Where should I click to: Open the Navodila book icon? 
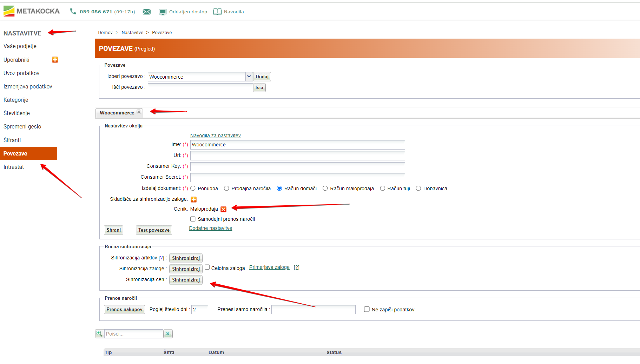[x=217, y=12]
